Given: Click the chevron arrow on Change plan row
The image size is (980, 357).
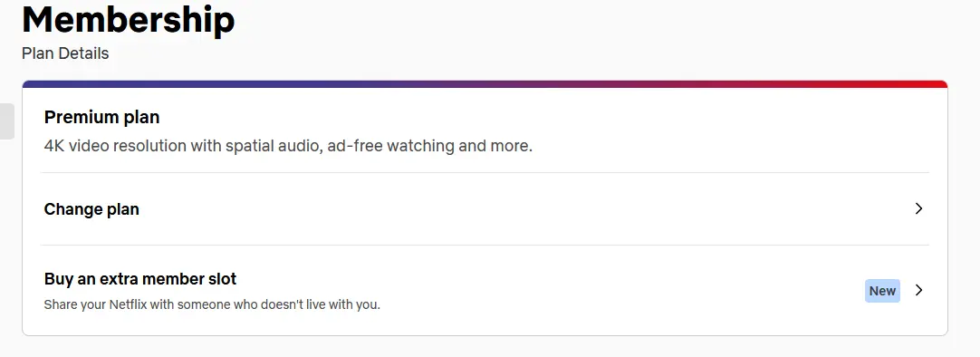Looking at the screenshot, I should [x=918, y=208].
